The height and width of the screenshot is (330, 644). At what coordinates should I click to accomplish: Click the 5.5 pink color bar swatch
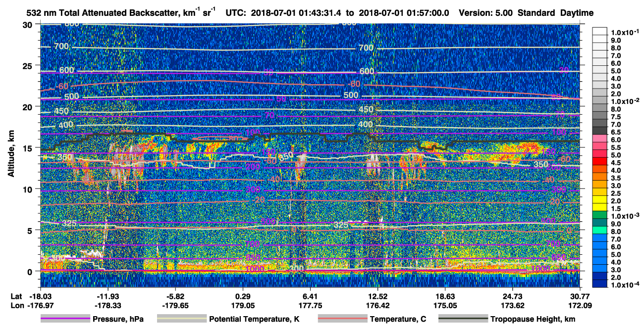pyautogui.click(x=599, y=147)
